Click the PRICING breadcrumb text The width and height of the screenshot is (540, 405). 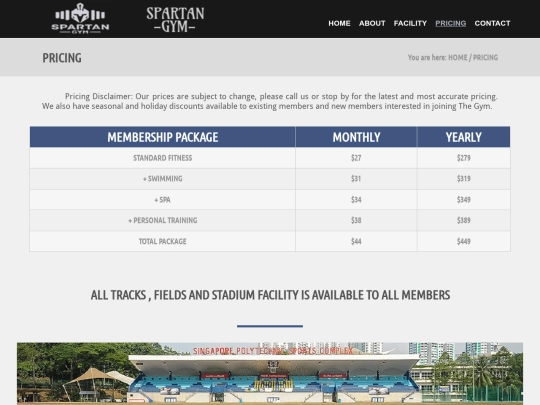click(485, 58)
